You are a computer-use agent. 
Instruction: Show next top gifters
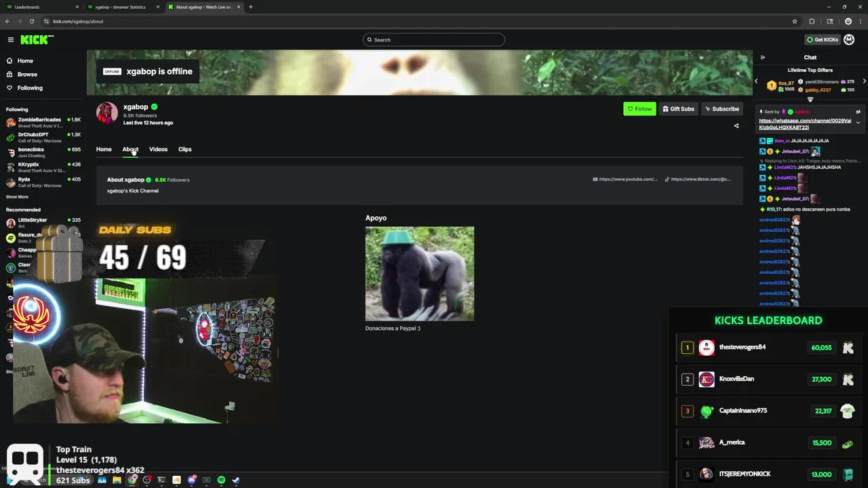click(864, 81)
